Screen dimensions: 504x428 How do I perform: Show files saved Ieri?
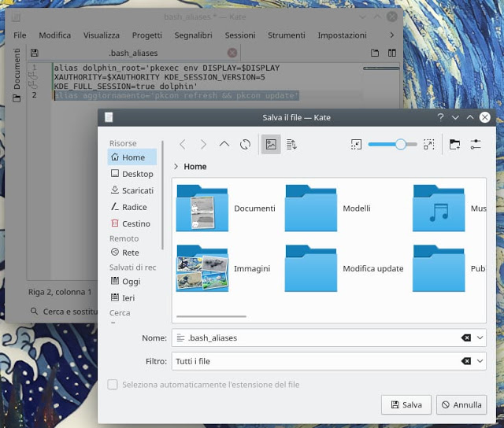pos(132,298)
